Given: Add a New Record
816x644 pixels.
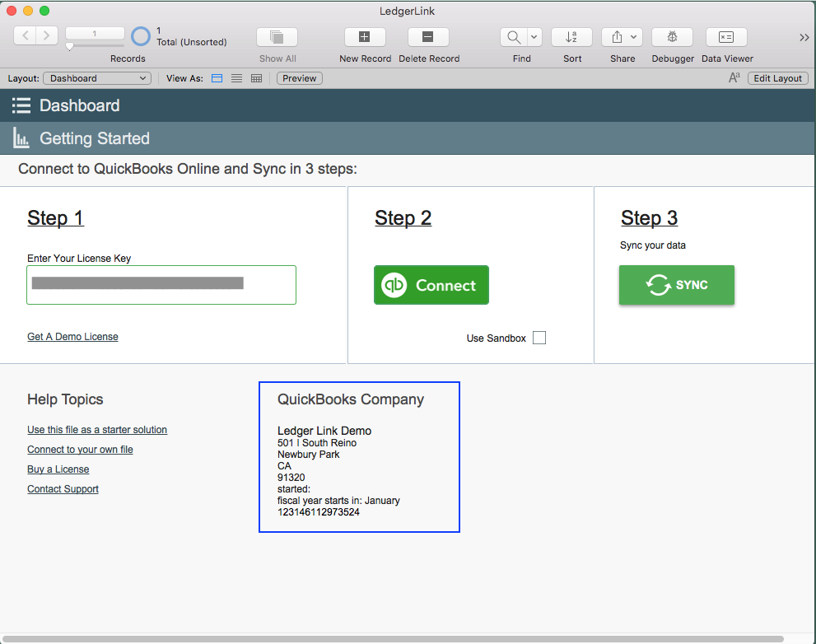Looking at the screenshot, I should pyautogui.click(x=365, y=37).
